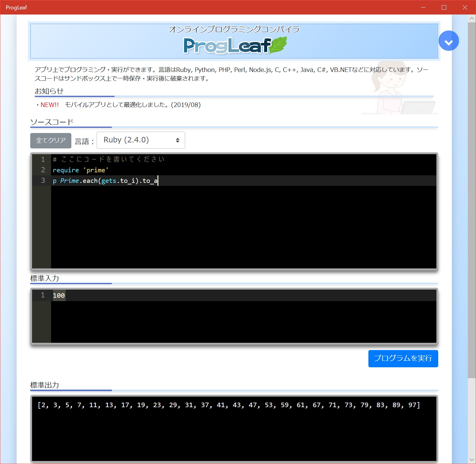This screenshot has width=476, height=464.
Task: Click the ソースコード section heading
Action: tap(52, 122)
